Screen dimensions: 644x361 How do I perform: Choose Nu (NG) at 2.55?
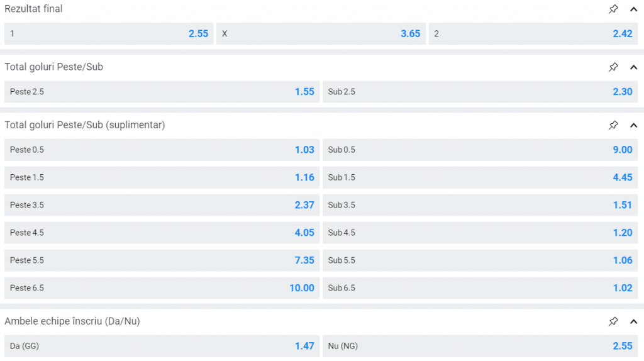(x=480, y=346)
